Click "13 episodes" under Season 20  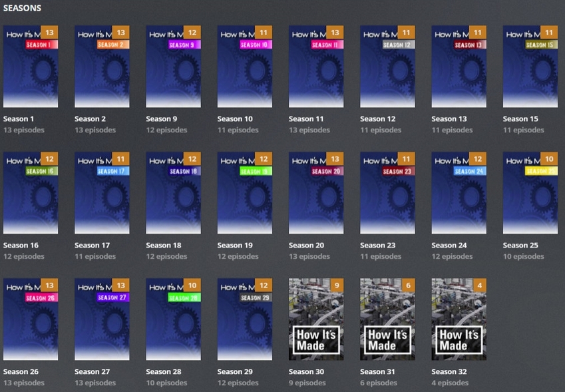309,256
